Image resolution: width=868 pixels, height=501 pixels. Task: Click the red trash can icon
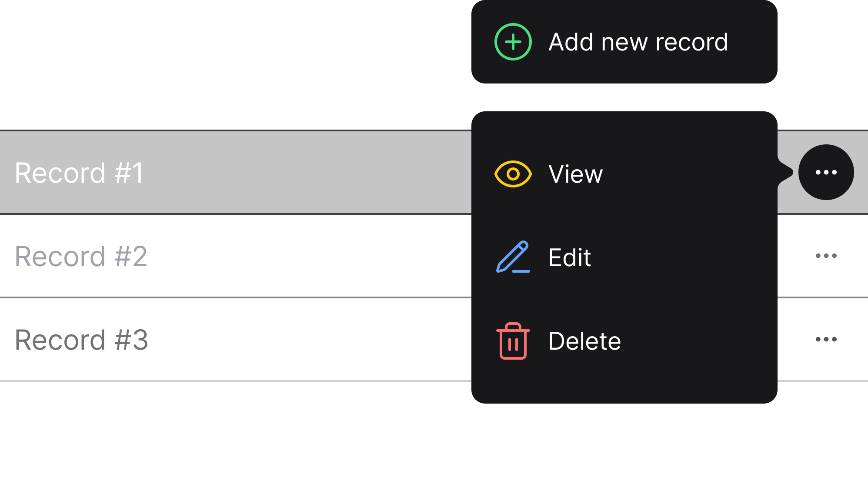click(x=513, y=341)
